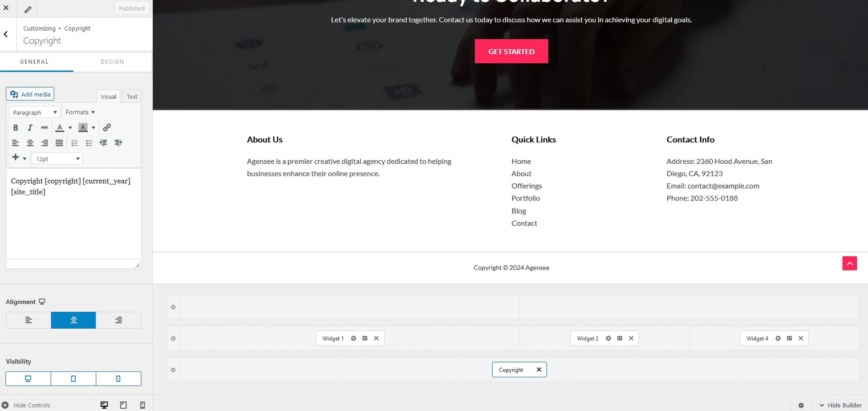Screen dimensions: 868x411
Task: Align editor text center
Action: click(30, 143)
